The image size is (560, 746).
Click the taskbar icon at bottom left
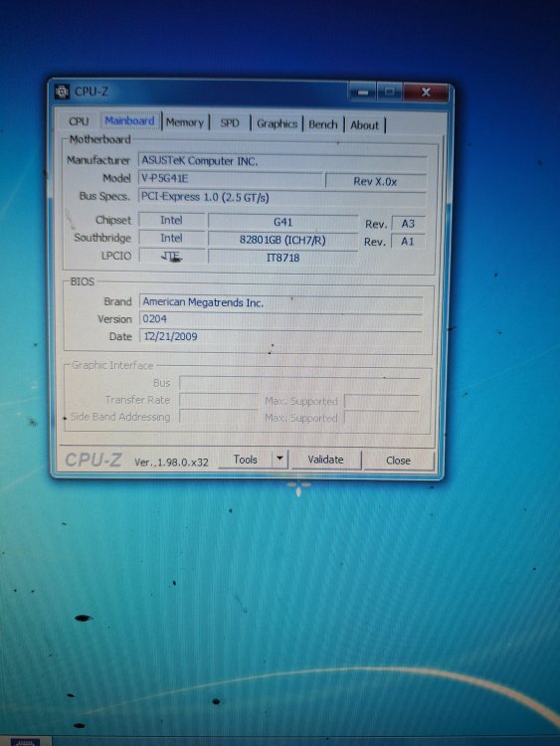tap(26, 741)
